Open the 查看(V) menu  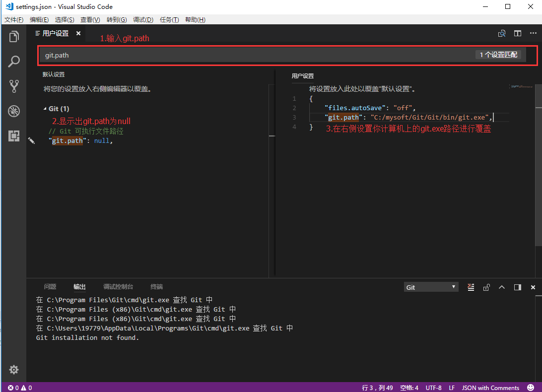point(90,20)
